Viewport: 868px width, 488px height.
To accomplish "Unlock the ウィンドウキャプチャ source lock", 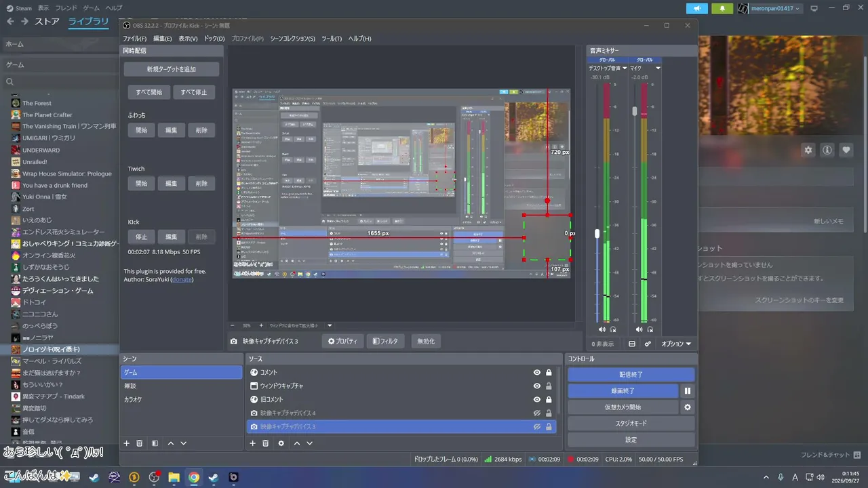I will (549, 386).
